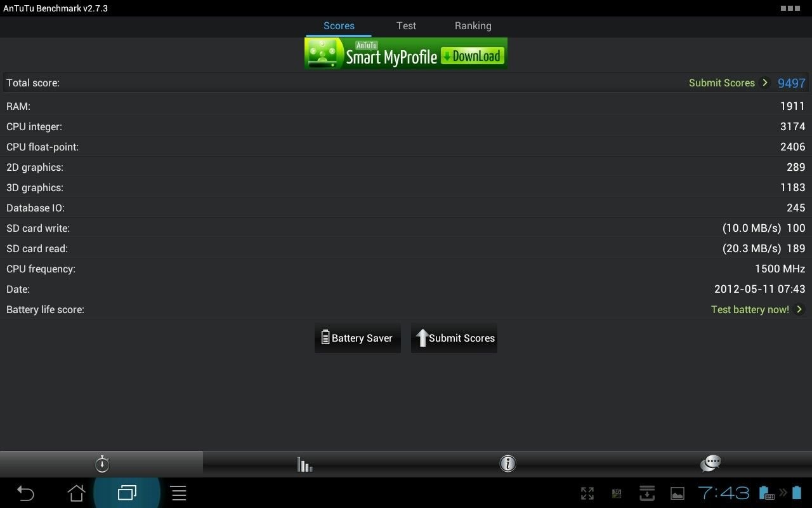Viewport: 812px width, 508px height.
Task: Select the CPU float-point value 2406
Action: [x=792, y=147]
